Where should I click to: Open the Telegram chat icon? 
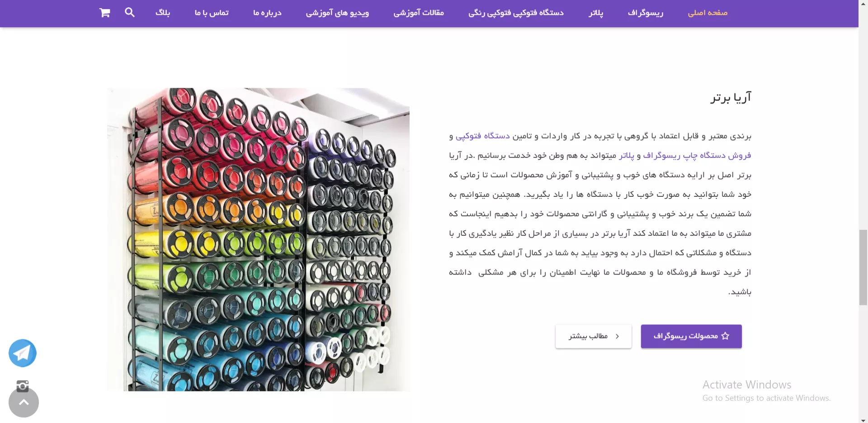coord(23,353)
